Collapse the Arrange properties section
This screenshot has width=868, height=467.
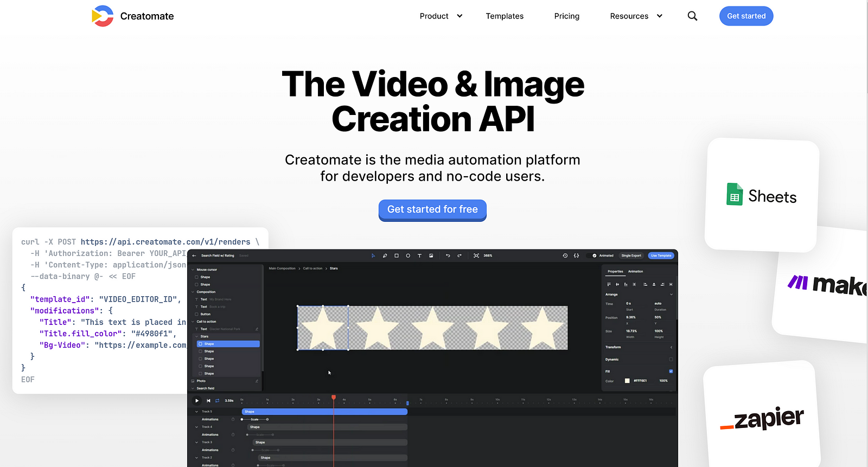tap(671, 295)
